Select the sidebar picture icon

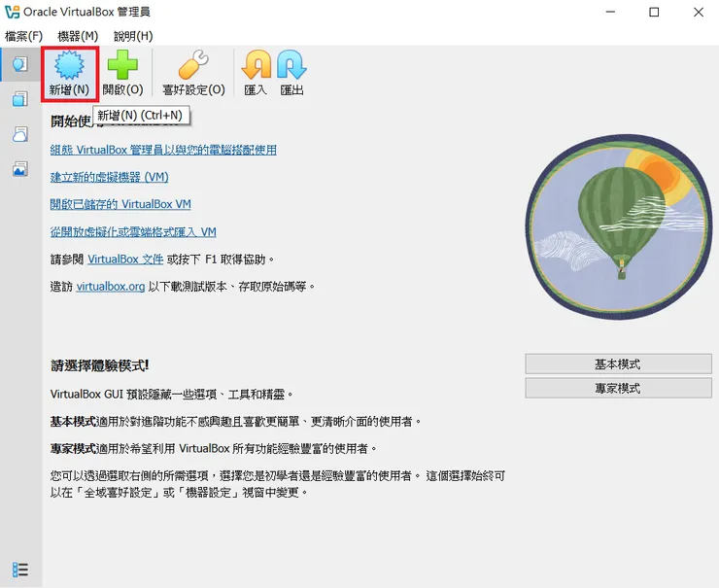pos(19,169)
